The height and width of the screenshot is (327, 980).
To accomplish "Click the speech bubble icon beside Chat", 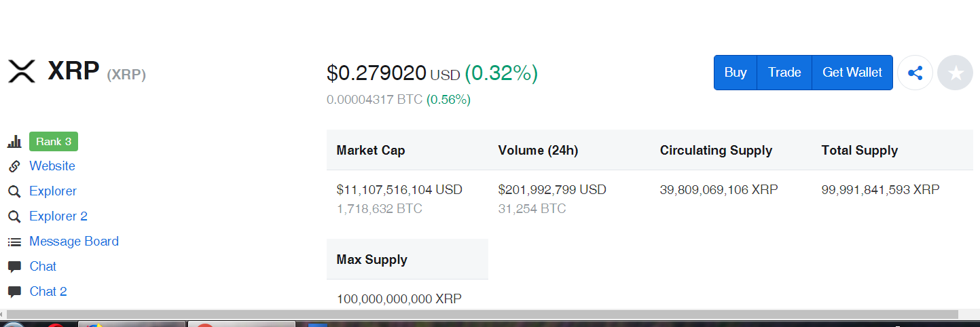I will (14, 267).
